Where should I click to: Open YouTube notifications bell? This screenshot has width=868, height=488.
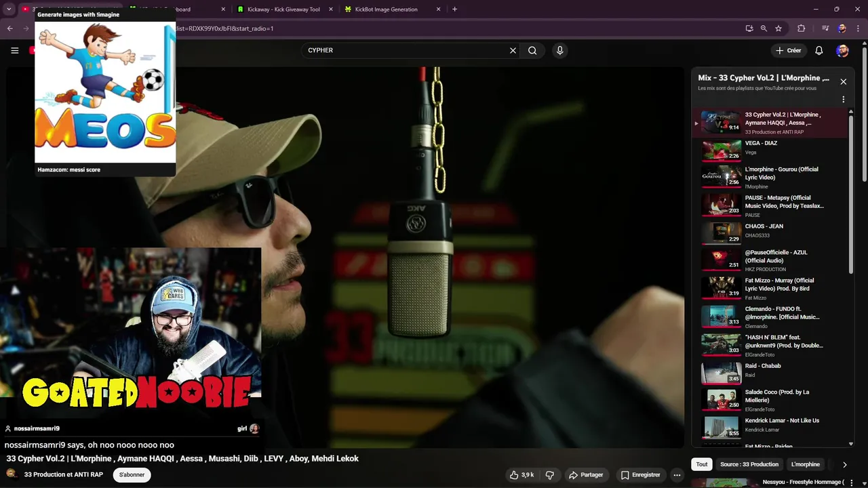point(819,50)
